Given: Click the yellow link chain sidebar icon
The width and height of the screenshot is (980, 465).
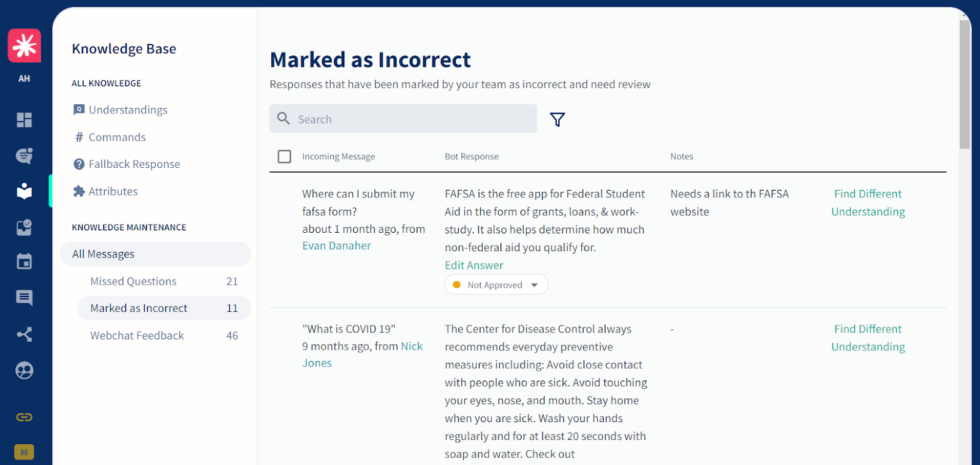Looking at the screenshot, I should [24, 417].
